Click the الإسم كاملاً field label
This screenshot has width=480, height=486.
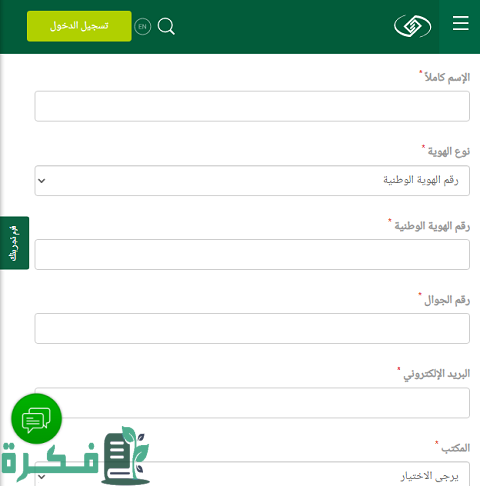tap(447, 77)
